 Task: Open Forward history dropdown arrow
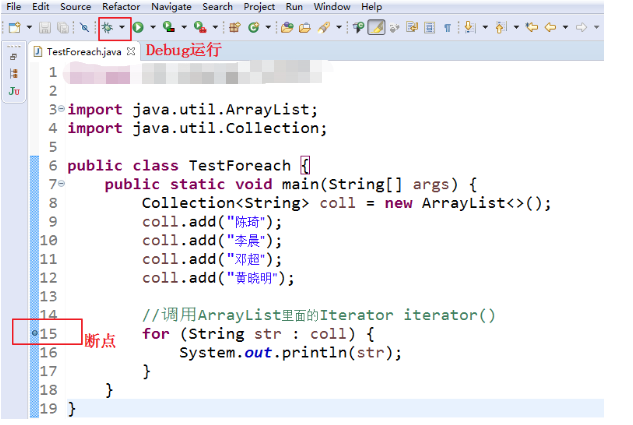click(x=597, y=27)
